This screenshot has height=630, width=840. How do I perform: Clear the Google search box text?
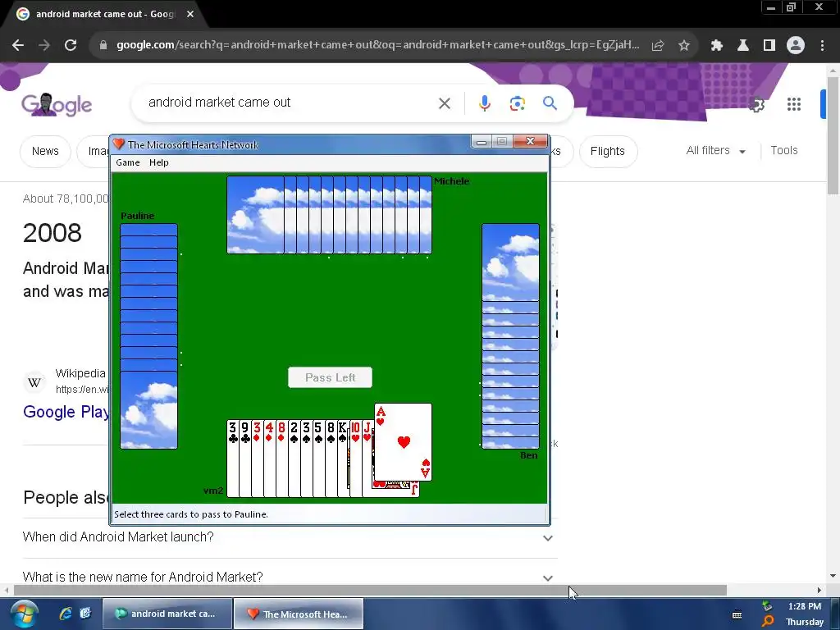445,103
